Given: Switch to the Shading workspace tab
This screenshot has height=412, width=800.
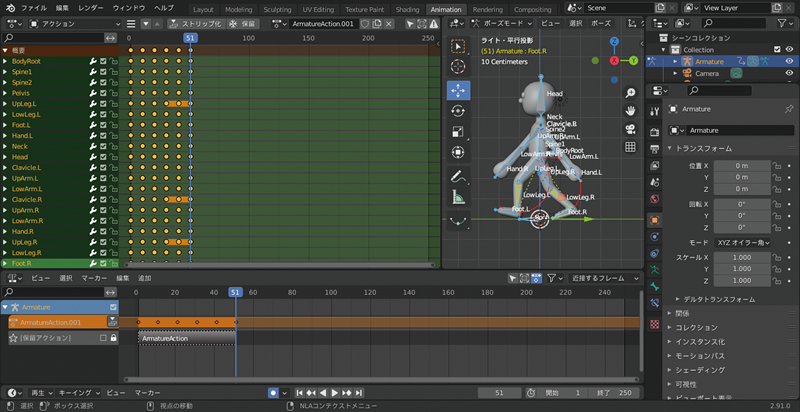Looking at the screenshot, I should 407,10.
